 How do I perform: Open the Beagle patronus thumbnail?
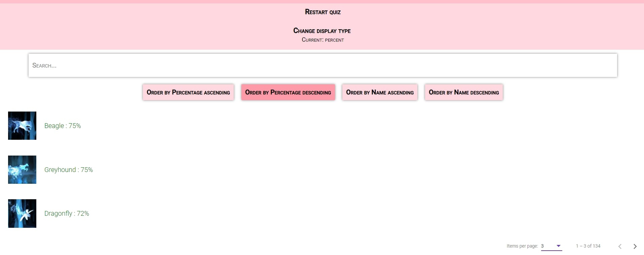tap(22, 126)
